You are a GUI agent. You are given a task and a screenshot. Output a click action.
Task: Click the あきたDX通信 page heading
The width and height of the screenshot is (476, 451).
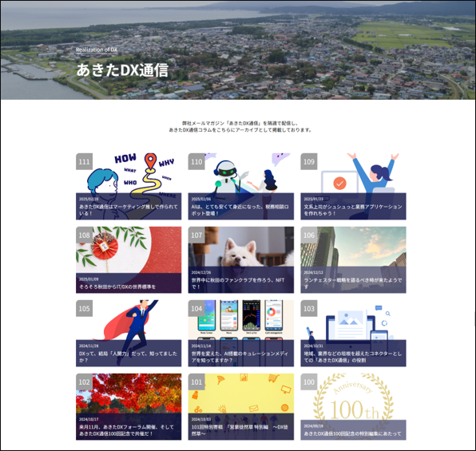(122, 70)
